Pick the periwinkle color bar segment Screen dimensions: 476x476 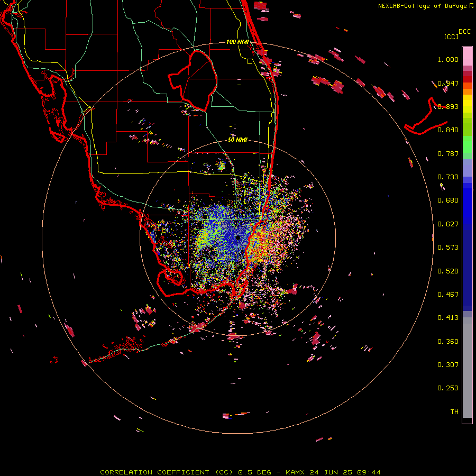[x=467, y=168]
